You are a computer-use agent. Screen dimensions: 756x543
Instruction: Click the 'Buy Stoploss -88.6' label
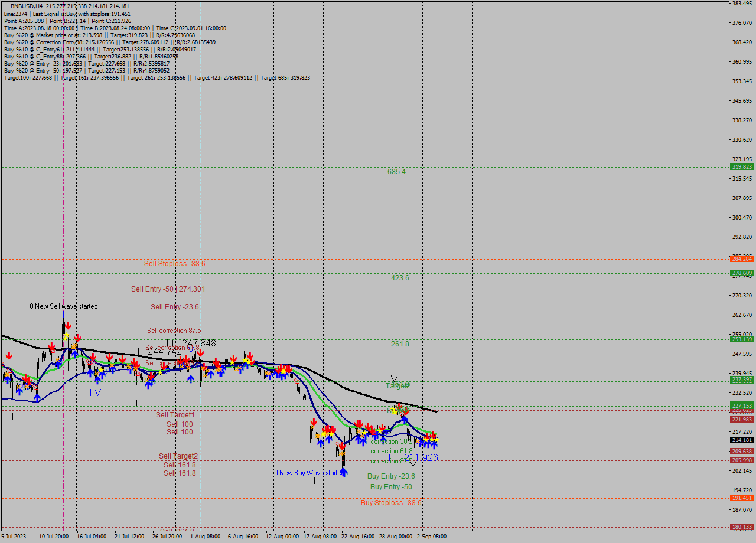[x=391, y=503]
